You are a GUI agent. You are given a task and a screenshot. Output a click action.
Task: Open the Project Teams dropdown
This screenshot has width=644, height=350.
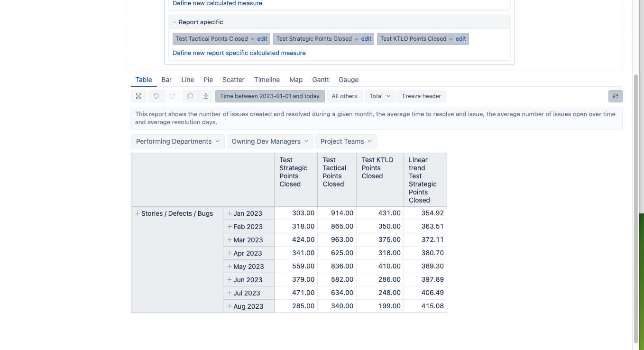pos(346,141)
